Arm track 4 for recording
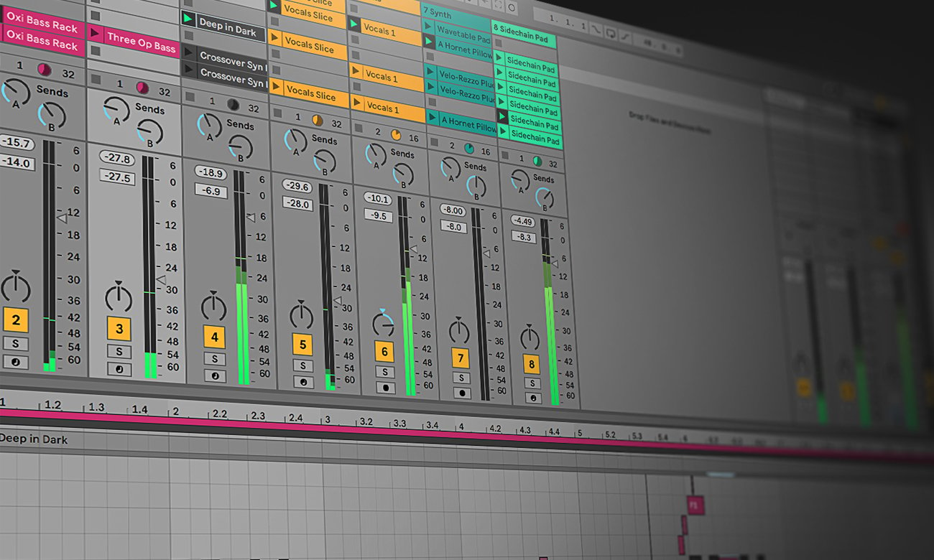Image resolution: width=934 pixels, height=560 pixels. point(214,375)
